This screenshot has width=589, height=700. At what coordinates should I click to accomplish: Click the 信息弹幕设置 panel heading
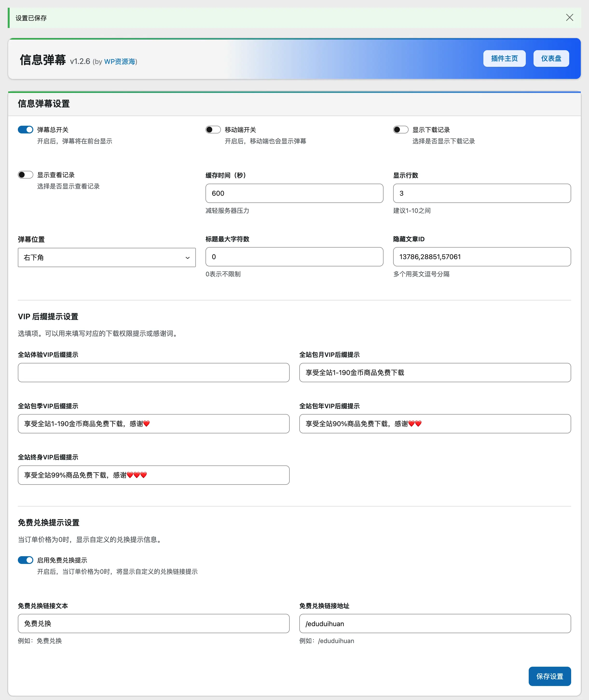click(x=44, y=104)
